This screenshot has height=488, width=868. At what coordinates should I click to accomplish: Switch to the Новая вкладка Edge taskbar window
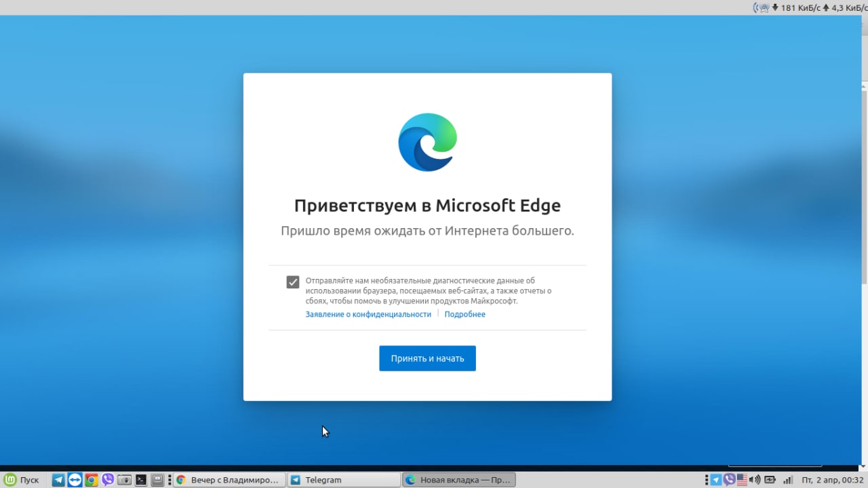click(459, 480)
